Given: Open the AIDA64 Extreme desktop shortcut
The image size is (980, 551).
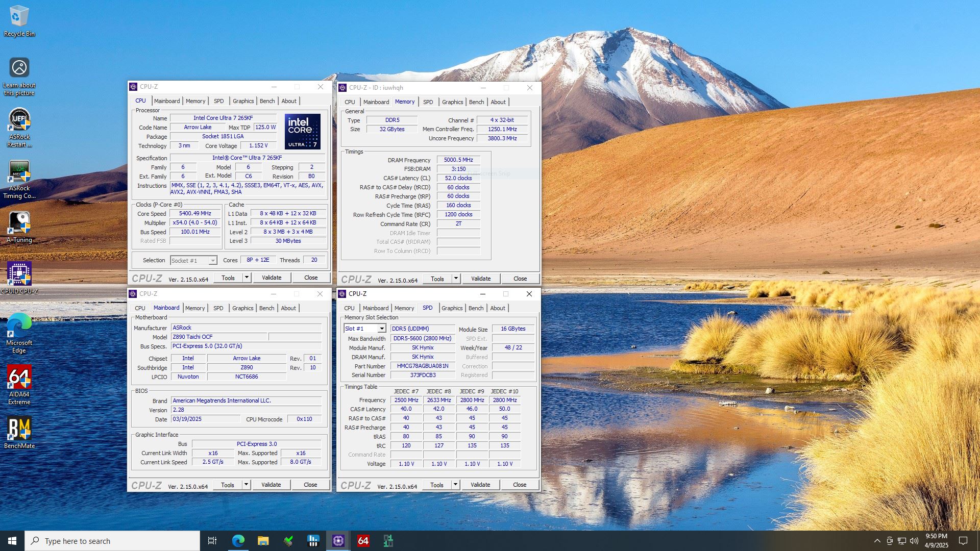Looking at the screenshot, I should 19,385.
